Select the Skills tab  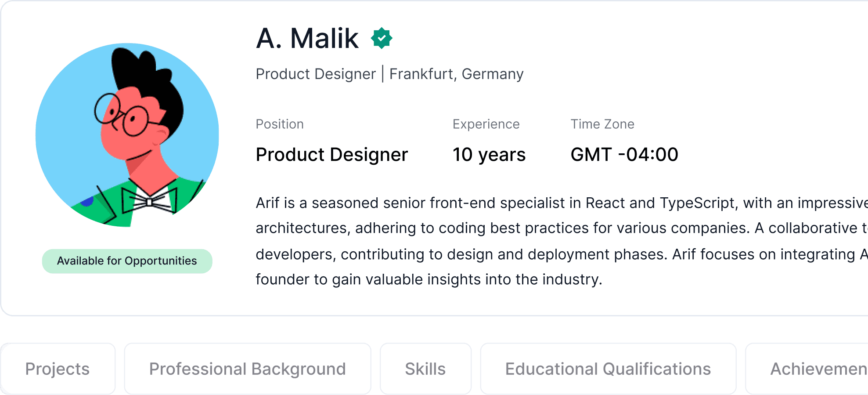(425, 369)
